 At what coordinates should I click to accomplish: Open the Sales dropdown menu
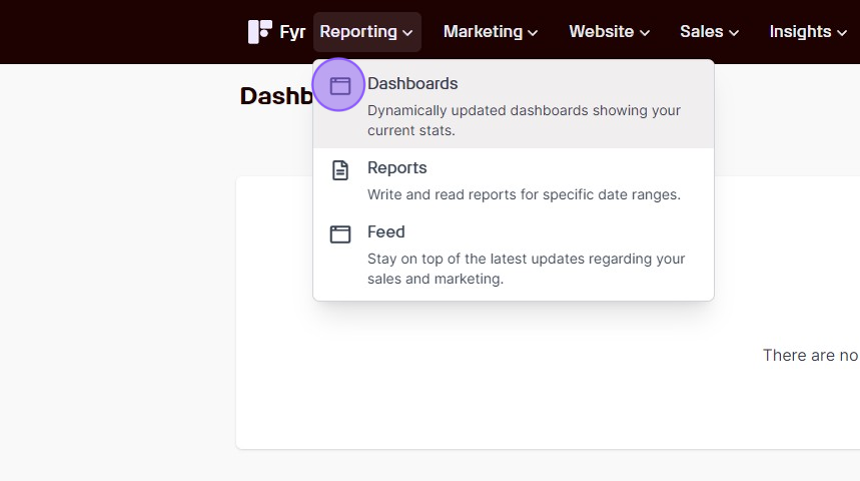(709, 32)
